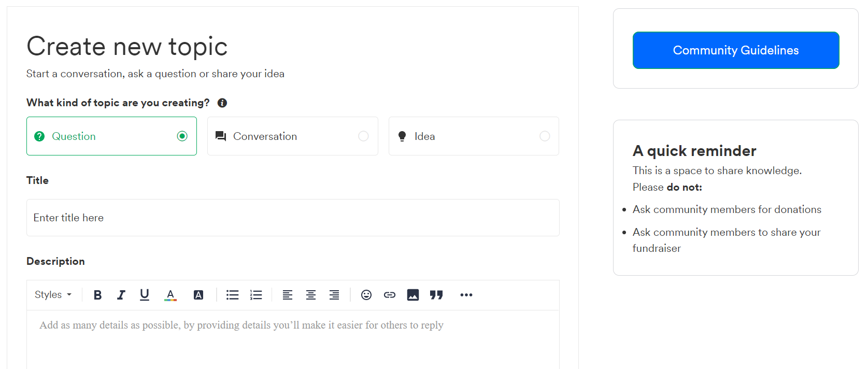The width and height of the screenshot is (868, 369).
Task: Open the emoji picker
Action: pos(366,295)
